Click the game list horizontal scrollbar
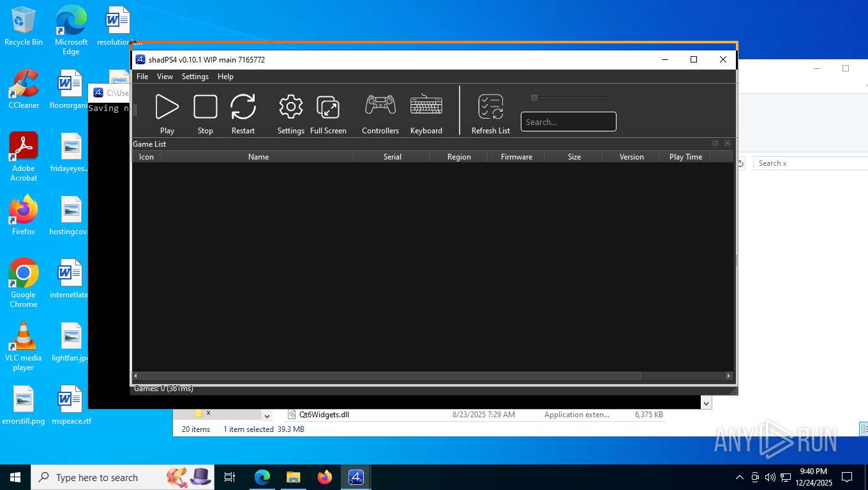868x490 pixels. point(391,376)
